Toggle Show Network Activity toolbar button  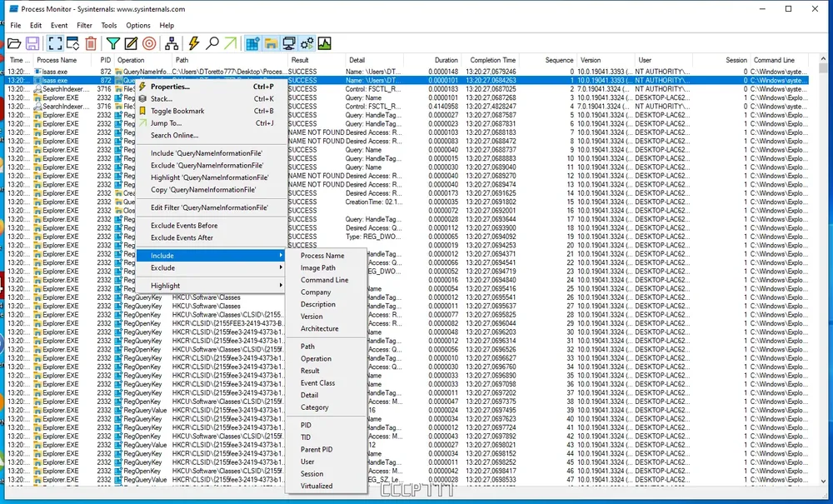[x=289, y=43]
